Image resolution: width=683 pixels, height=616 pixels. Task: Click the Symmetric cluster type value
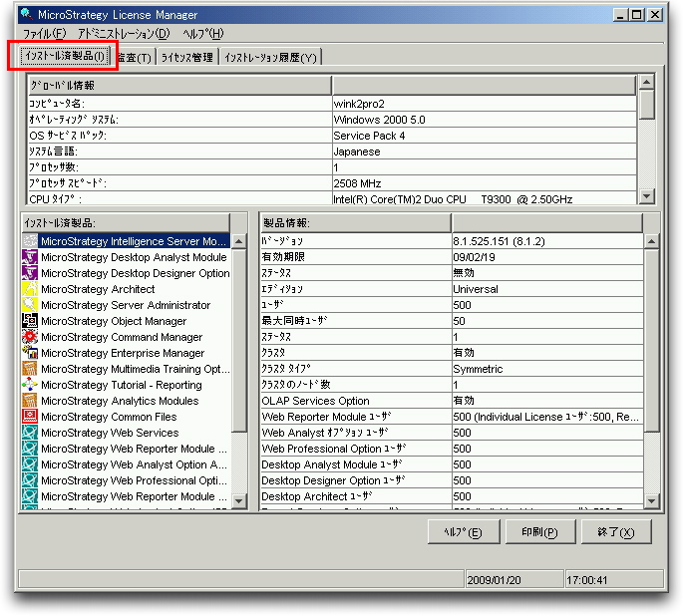(478, 369)
